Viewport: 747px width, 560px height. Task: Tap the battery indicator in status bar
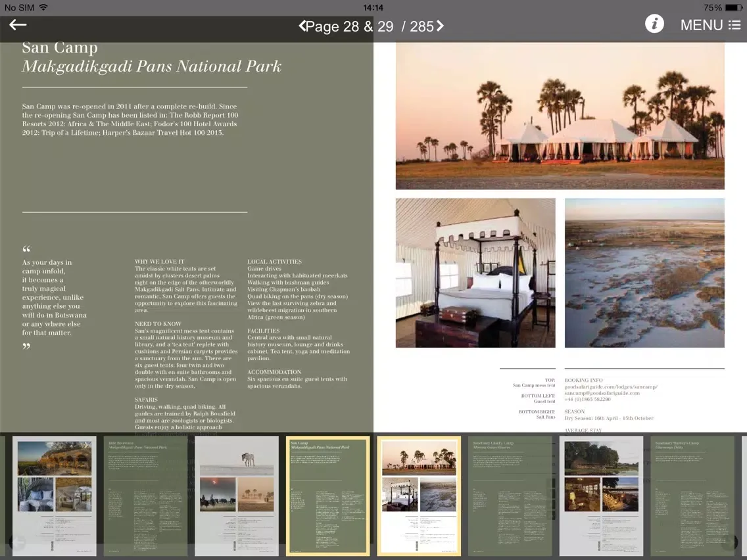coord(733,8)
